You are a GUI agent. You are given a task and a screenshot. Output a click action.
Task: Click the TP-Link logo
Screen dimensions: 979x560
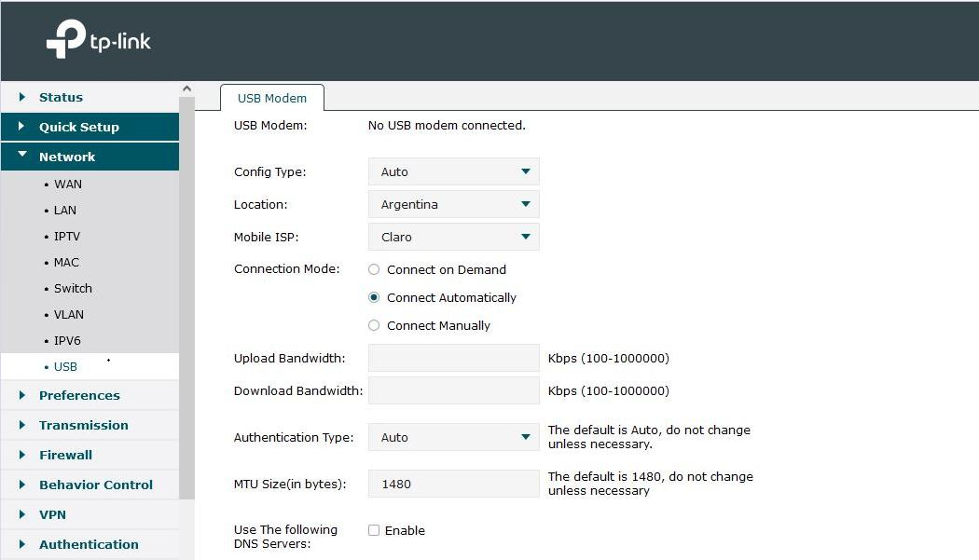point(98,41)
